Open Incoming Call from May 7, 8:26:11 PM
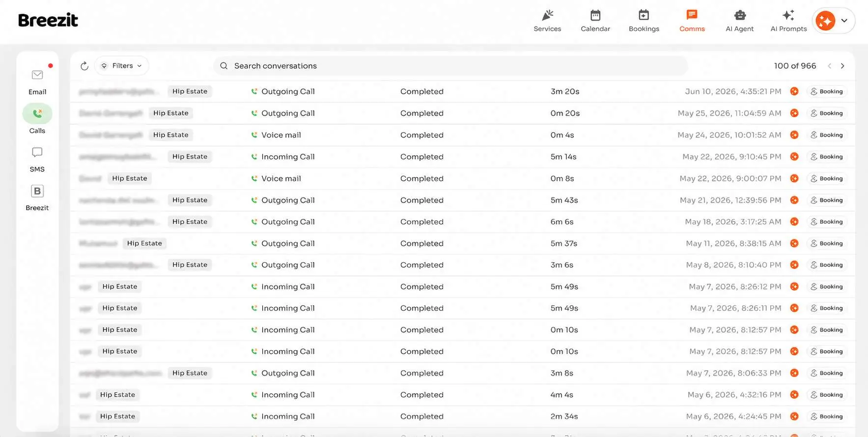This screenshot has width=868, height=437. click(462, 308)
